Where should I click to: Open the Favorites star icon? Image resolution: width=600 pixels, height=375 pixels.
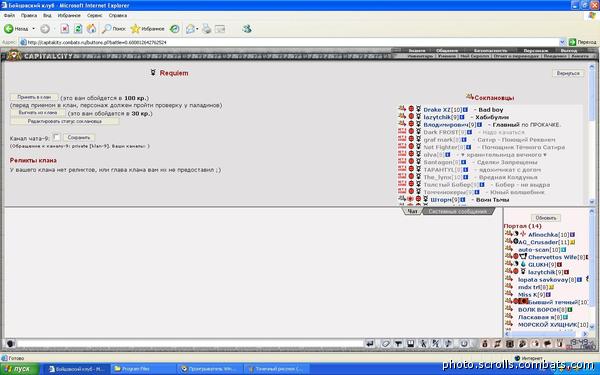coord(135,29)
